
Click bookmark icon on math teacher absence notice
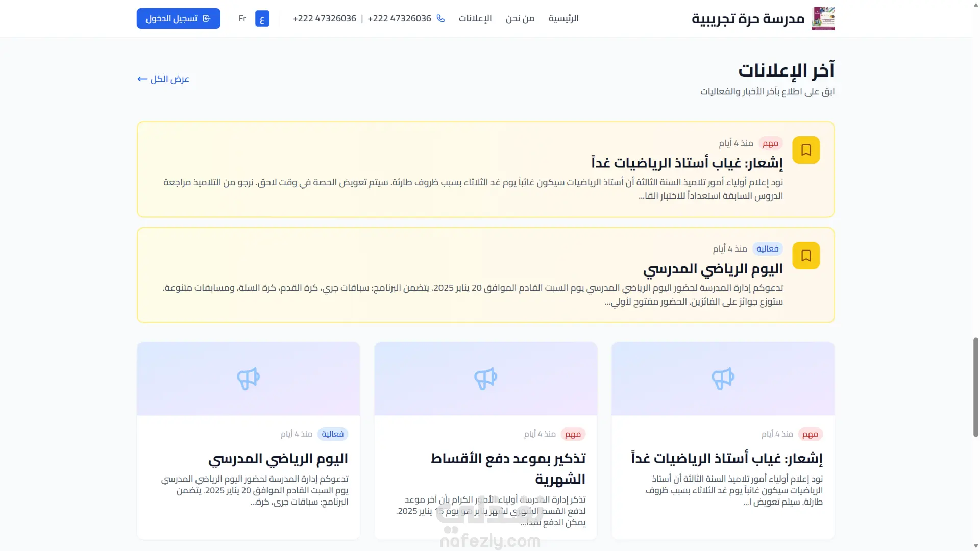point(806,150)
